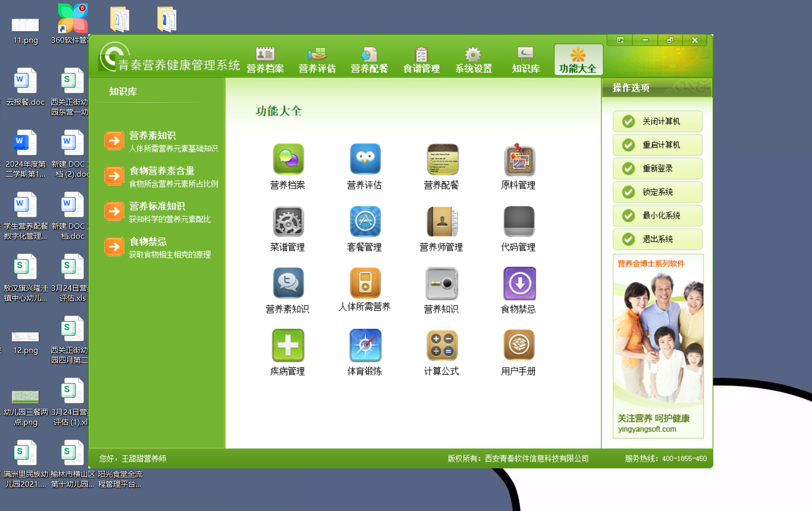The width and height of the screenshot is (812, 511).
Task: Open the 套餐管理 icon
Action: point(365,222)
